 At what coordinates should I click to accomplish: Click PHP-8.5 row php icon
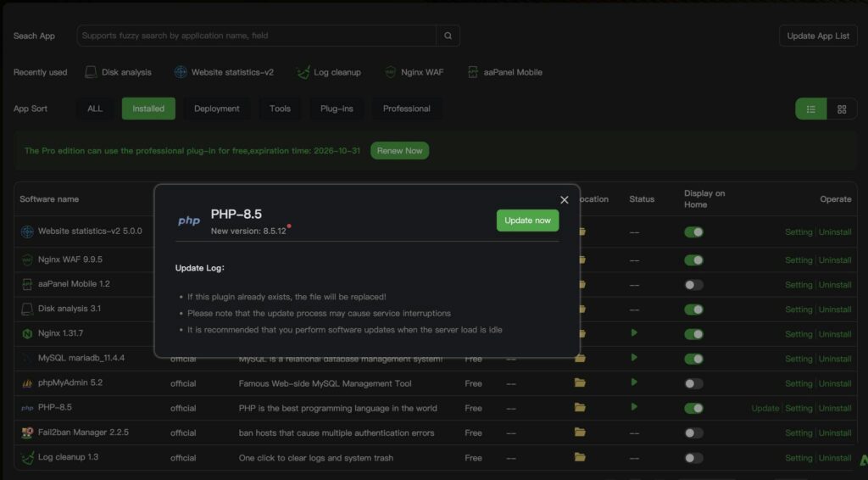(x=27, y=408)
